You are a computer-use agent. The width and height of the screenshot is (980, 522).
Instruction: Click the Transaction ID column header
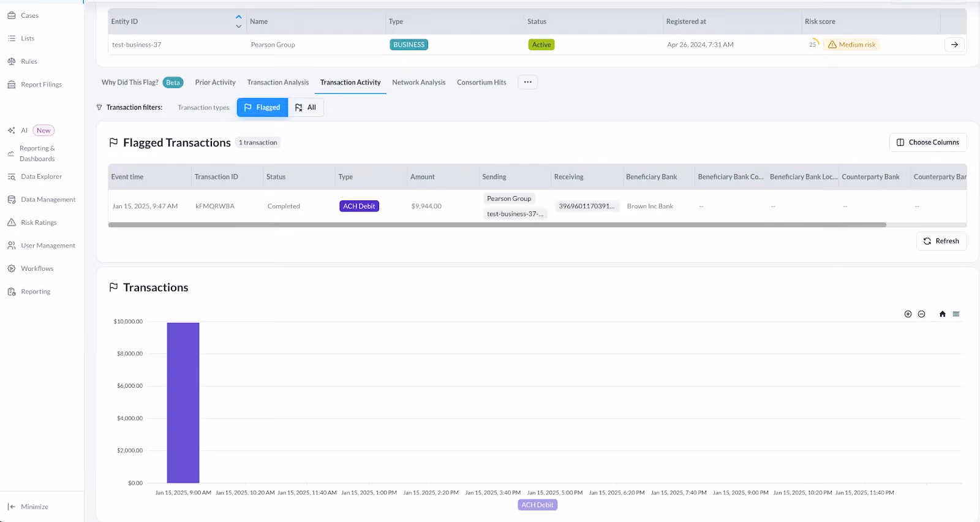[227, 177]
